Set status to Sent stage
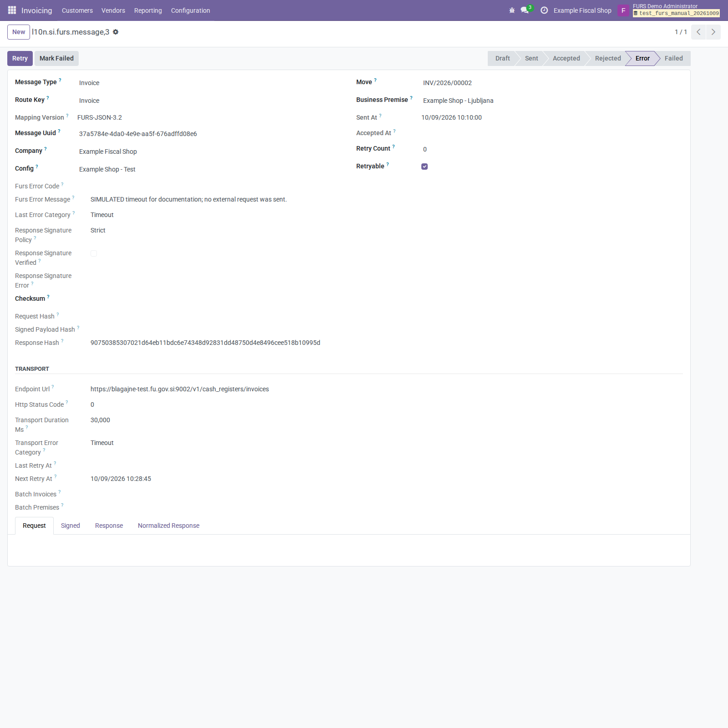This screenshot has height=728, width=728. coord(531,58)
